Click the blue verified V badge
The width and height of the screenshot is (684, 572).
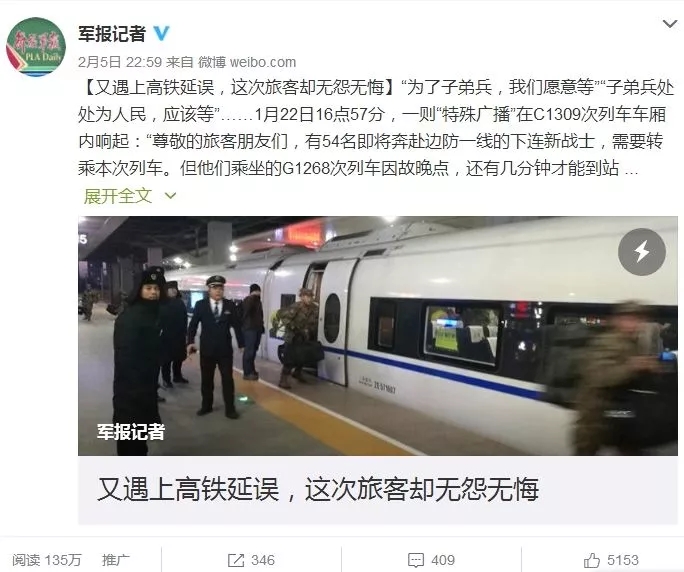[x=161, y=34]
